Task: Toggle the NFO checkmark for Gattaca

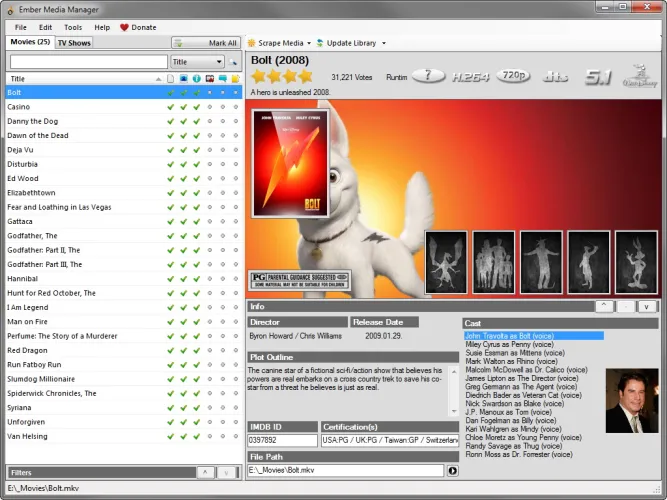Action: 197,221
